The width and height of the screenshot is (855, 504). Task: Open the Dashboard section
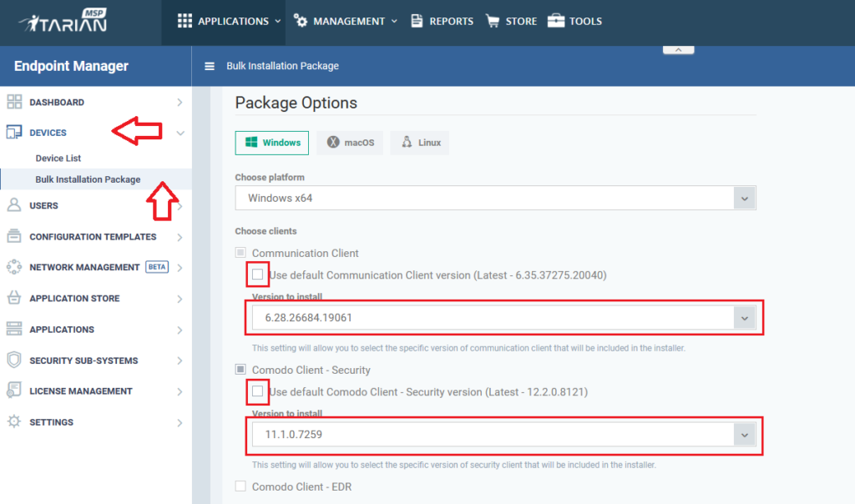[x=57, y=102]
